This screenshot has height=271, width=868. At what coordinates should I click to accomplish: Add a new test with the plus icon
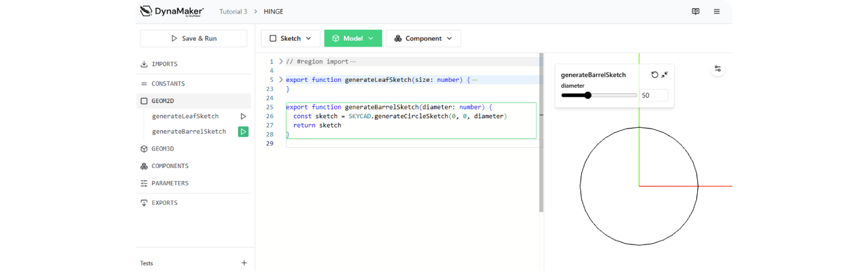coord(244,263)
